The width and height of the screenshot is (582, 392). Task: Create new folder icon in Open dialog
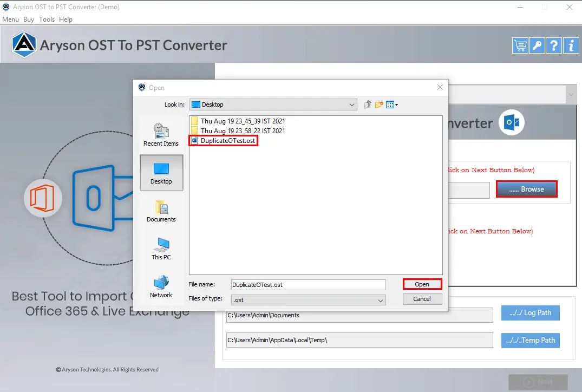tap(379, 104)
